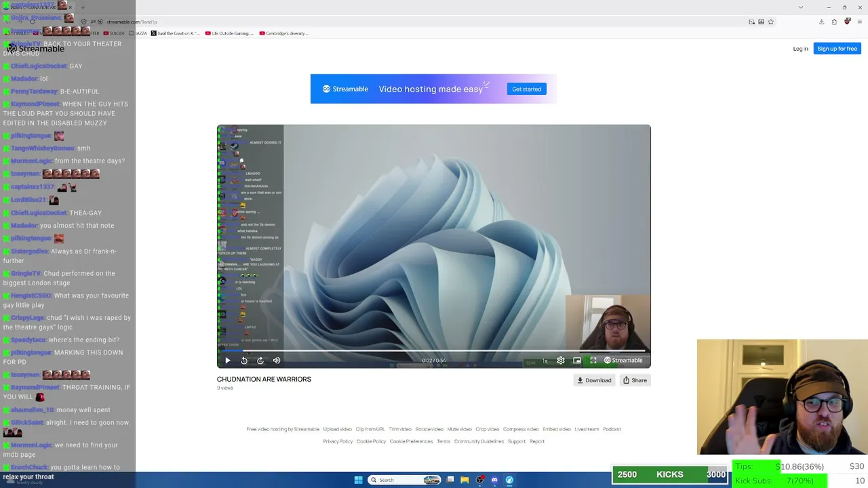
Task: Open the Trim video footer link
Action: 400,429
